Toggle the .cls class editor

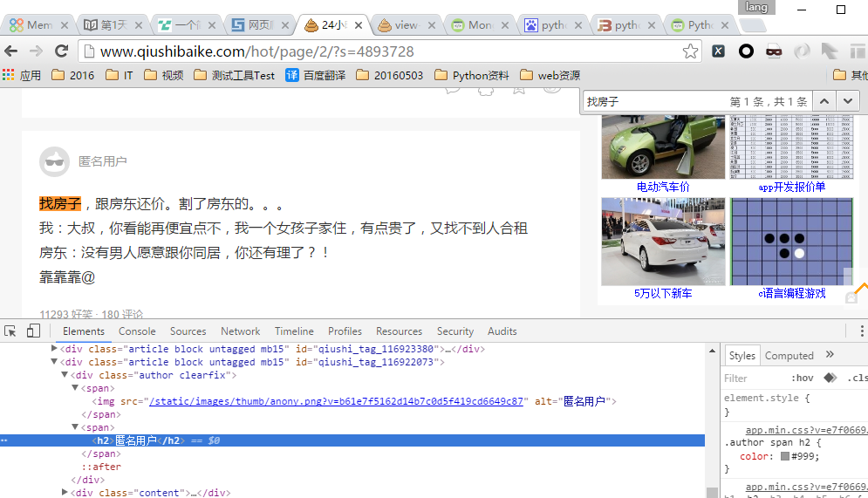(857, 379)
